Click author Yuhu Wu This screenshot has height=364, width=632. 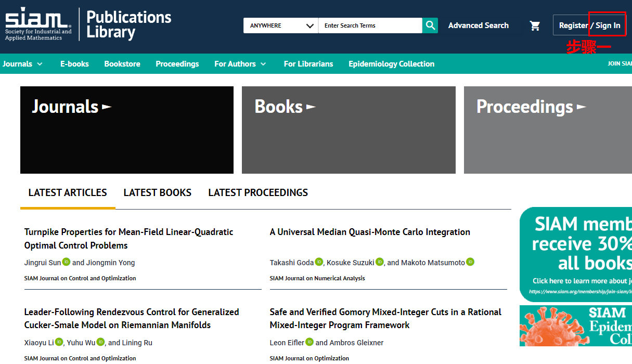81,343
